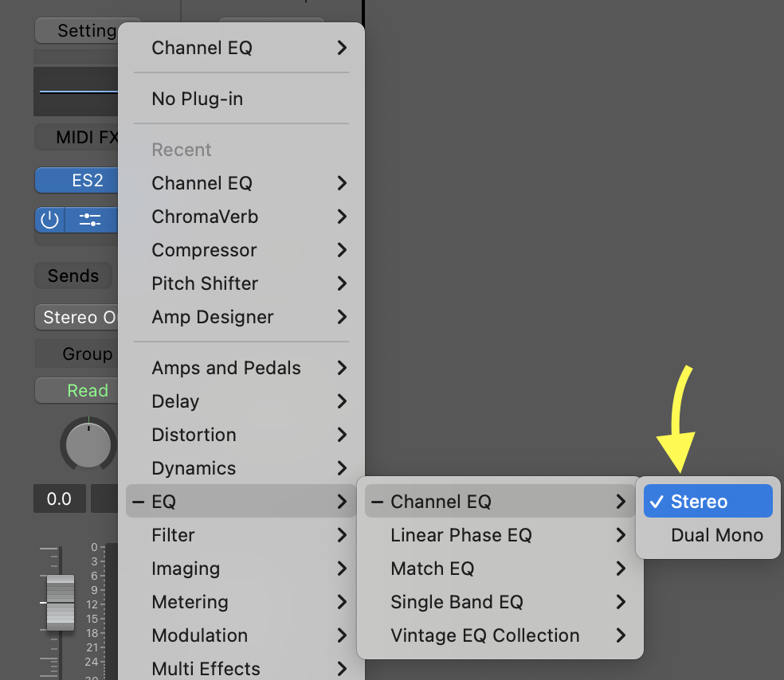Screen dimensions: 784x680
Task: Toggle the ES2 instrument power button
Action: [x=49, y=220]
